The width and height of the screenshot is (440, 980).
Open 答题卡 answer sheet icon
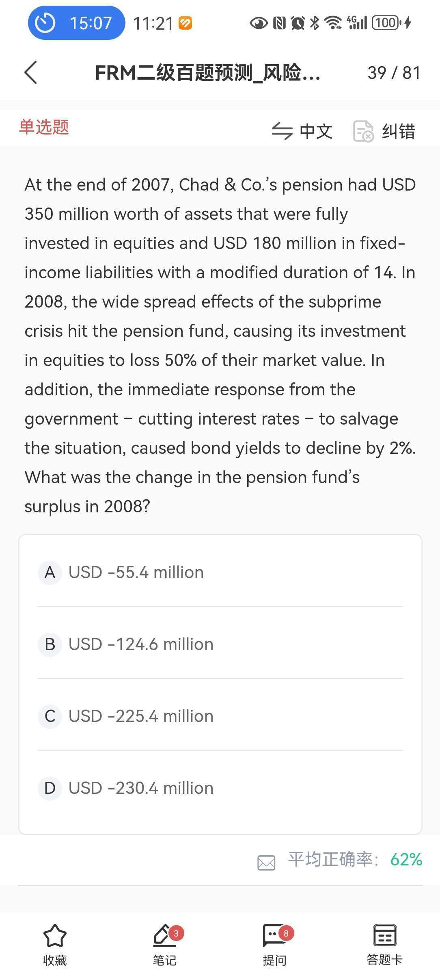[x=384, y=936]
